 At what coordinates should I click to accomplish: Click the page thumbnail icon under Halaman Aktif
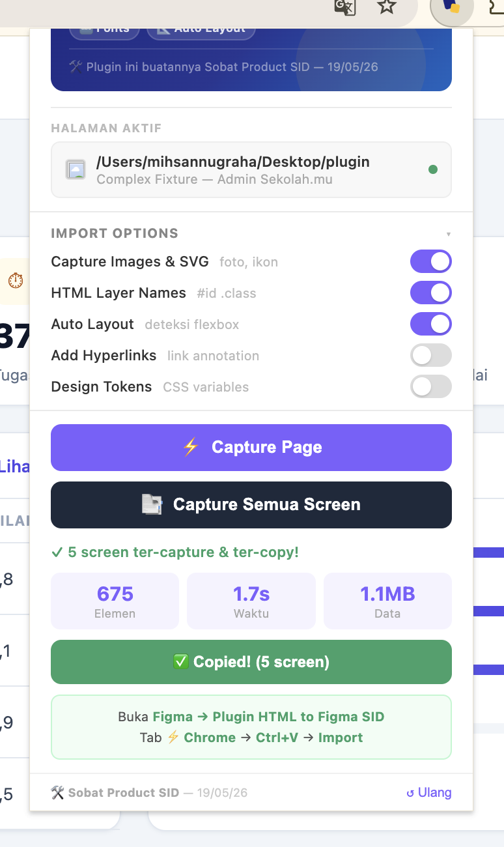click(x=76, y=169)
